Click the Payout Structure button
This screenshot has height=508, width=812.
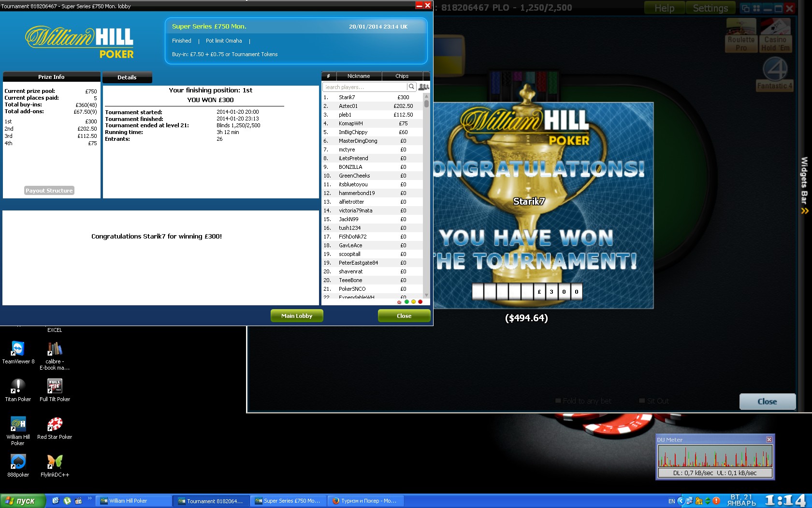[49, 191]
